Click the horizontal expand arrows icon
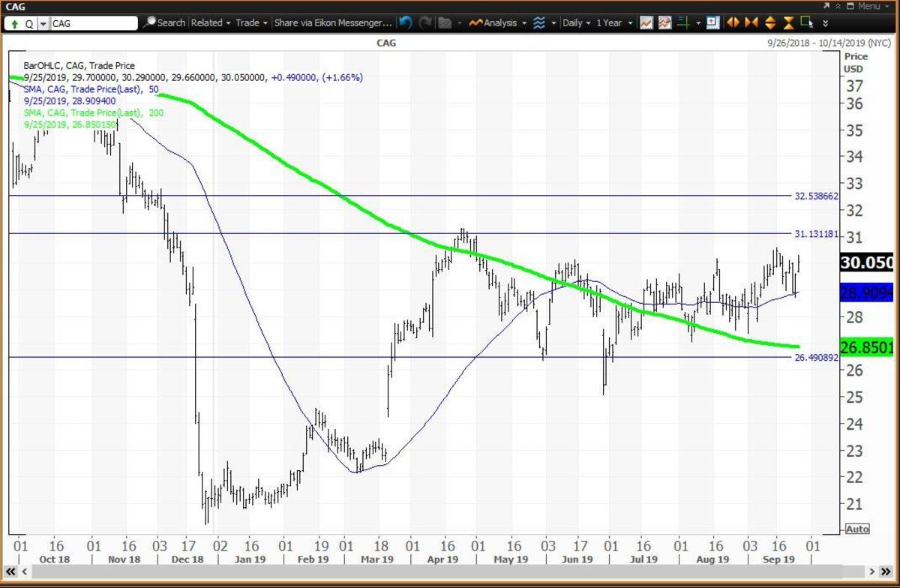The image size is (900, 588). (733, 22)
